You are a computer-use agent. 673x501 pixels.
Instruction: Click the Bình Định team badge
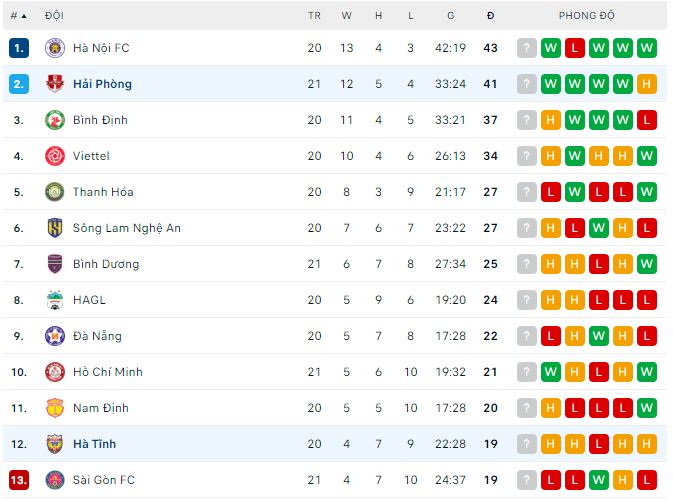(54, 120)
